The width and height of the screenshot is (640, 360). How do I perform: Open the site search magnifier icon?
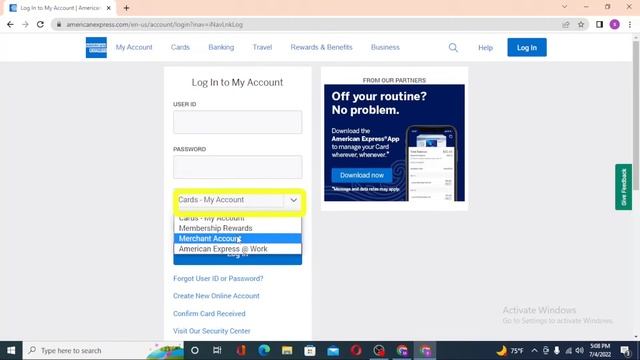tap(453, 48)
